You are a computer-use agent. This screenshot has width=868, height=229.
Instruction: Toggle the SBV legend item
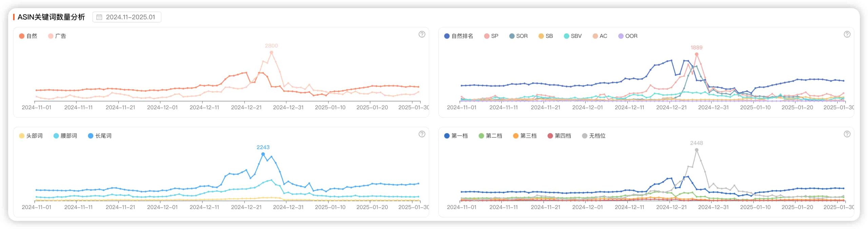pyautogui.click(x=572, y=36)
